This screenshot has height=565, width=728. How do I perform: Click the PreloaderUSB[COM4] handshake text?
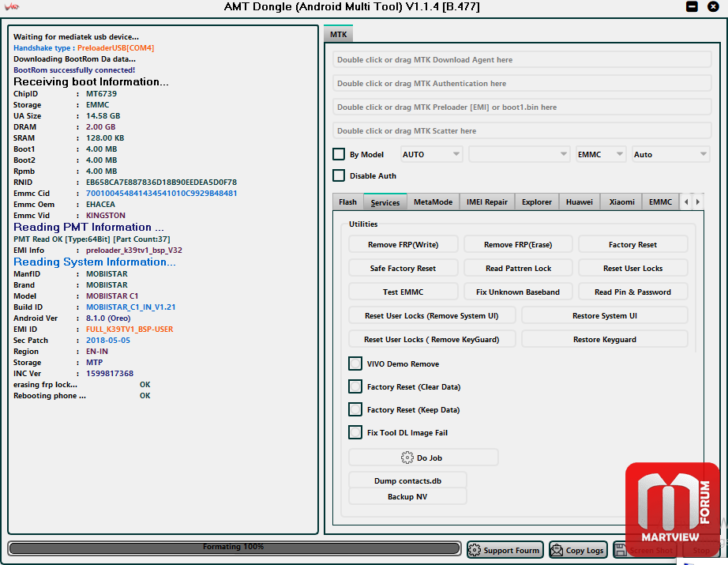click(115, 48)
